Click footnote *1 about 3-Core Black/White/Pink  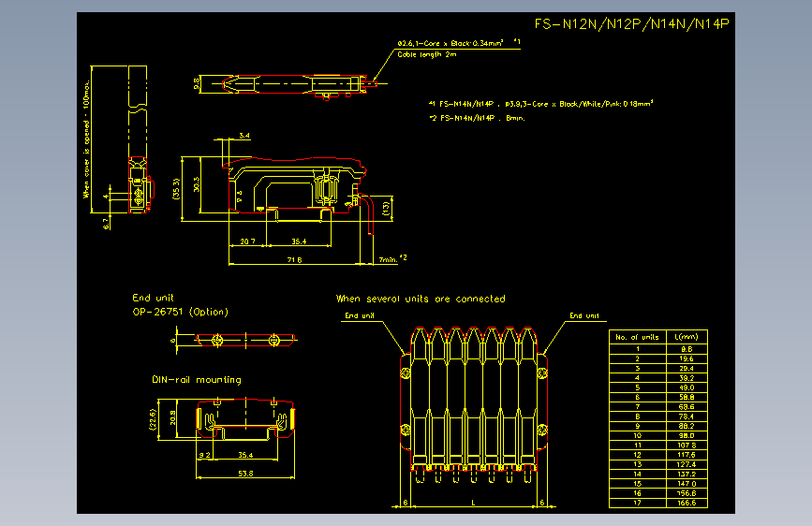[541, 104]
